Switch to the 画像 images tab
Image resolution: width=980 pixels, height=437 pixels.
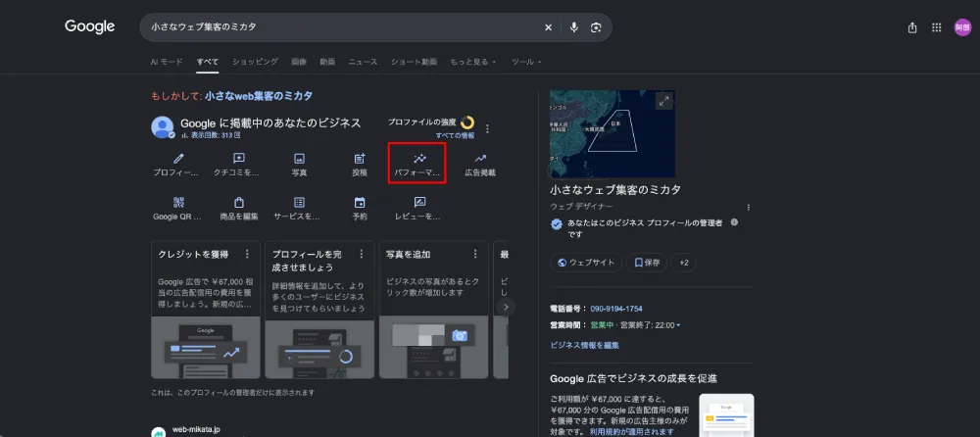coord(299,62)
